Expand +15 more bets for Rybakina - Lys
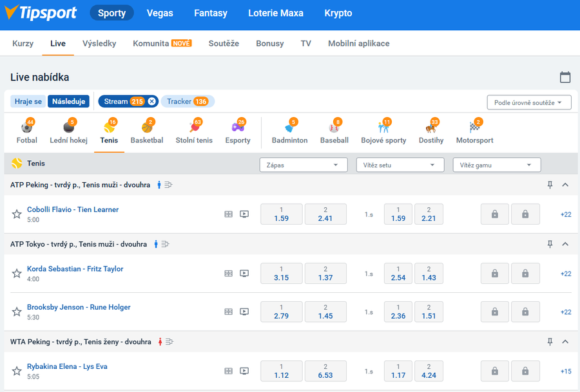The image size is (580, 392). click(566, 371)
